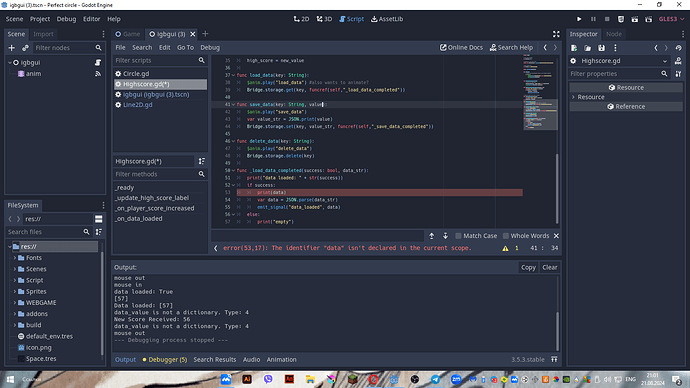Run the project with Play button

[x=579, y=19]
